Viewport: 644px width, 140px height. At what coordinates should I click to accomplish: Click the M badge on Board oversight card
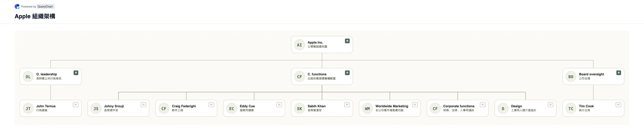[619, 73]
